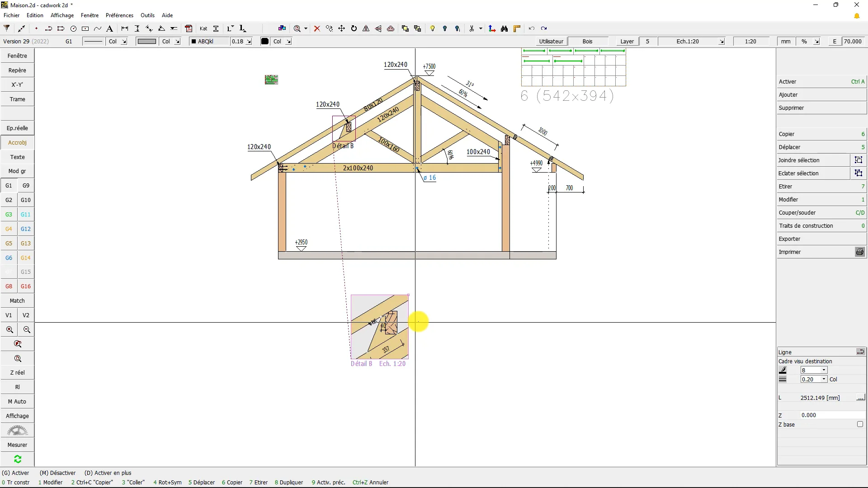868x488 pixels.
Task: Select the vertical Mirror tool
Action: tap(366, 28)
